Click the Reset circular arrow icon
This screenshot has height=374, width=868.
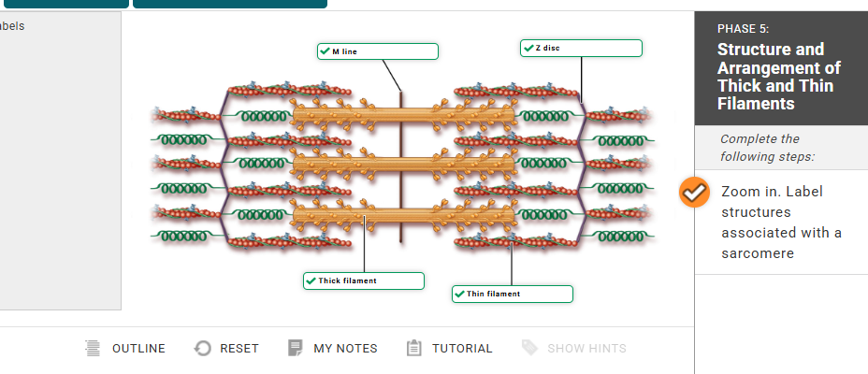click(202, 349)
